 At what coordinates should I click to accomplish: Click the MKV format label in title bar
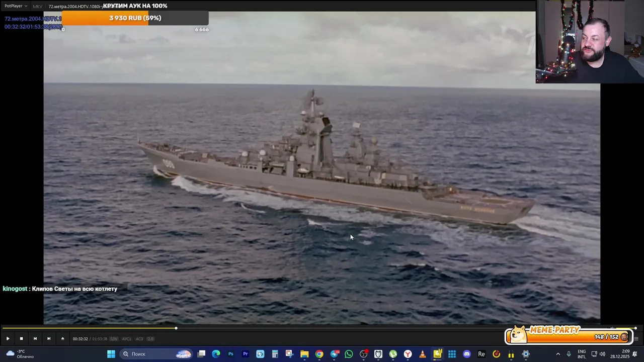pyautogui.click(x=37, y=7)
